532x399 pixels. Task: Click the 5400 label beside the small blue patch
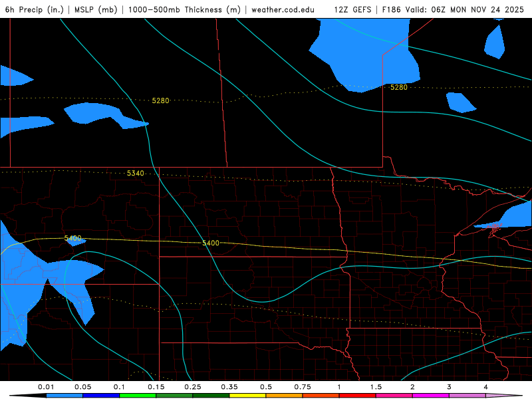click(x=72, y=238)
